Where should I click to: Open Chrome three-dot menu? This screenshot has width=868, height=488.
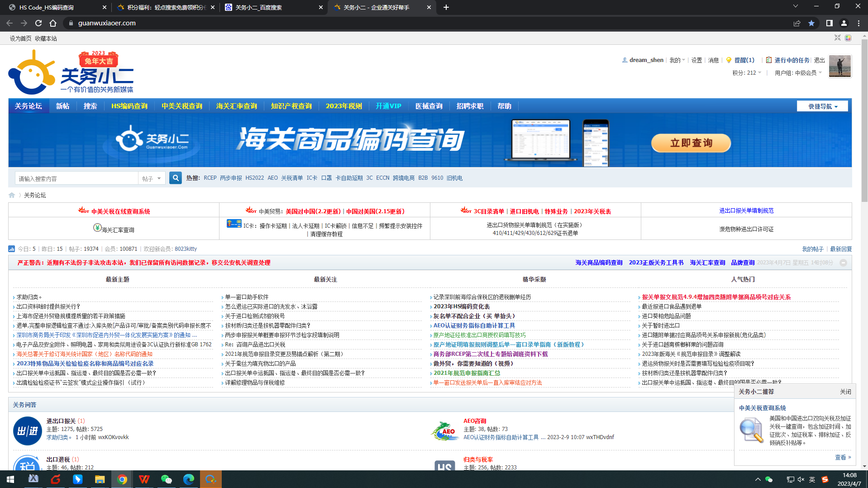(x=858, y=23)
